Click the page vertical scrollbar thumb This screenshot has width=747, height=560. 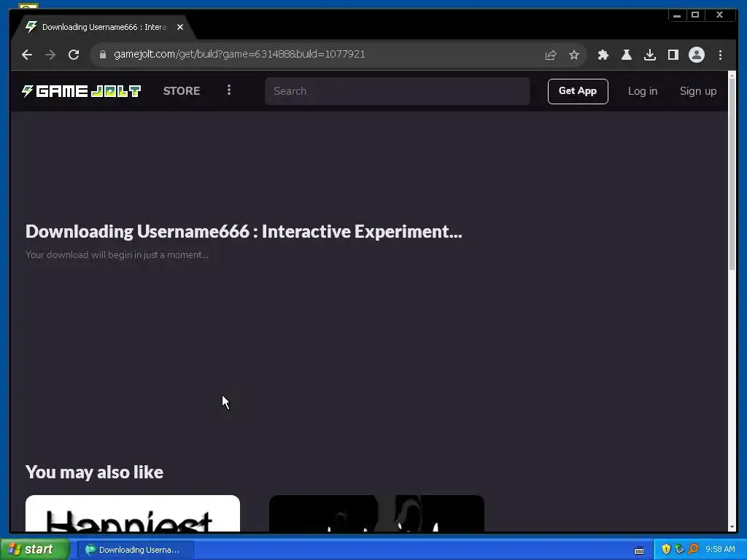pyautogui.click(x=732, y=174)
